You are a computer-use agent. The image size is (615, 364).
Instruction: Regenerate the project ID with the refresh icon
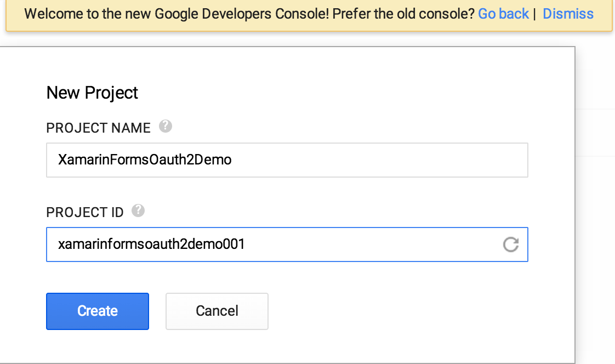(x=511, y=244)
